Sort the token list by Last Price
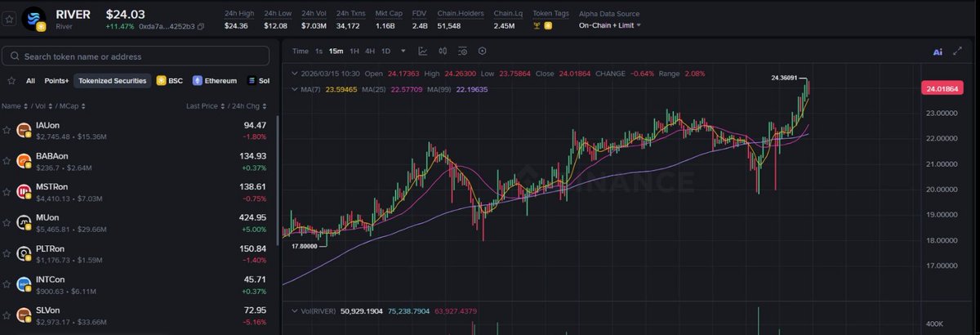The width and height of the screenshot is (980, 335). tap(207, 106)
